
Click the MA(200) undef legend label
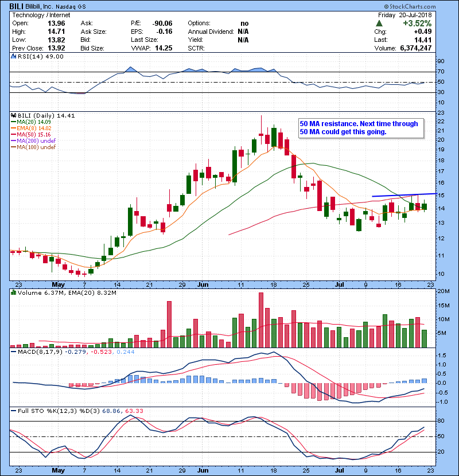36,141
